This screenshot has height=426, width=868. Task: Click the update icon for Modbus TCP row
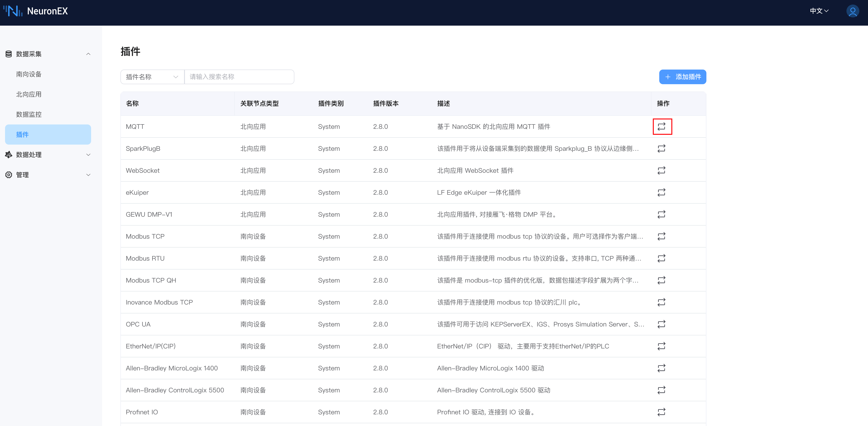point(661,236)
